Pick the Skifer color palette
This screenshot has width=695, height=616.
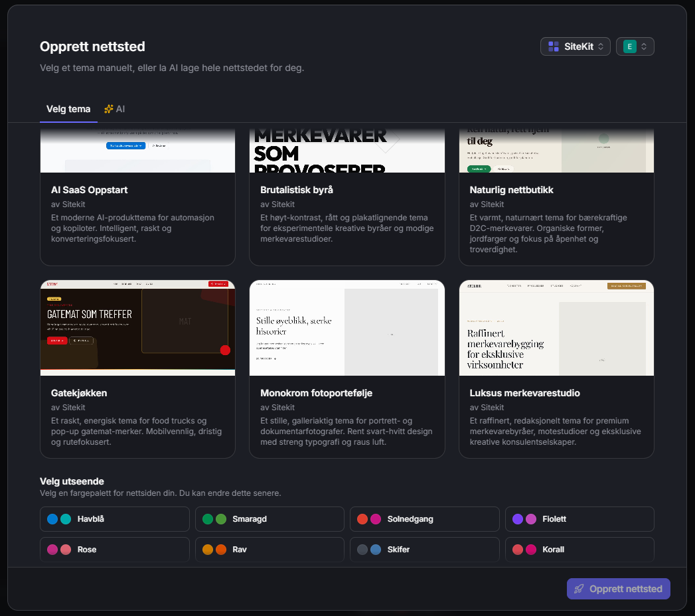click(424, 550)
